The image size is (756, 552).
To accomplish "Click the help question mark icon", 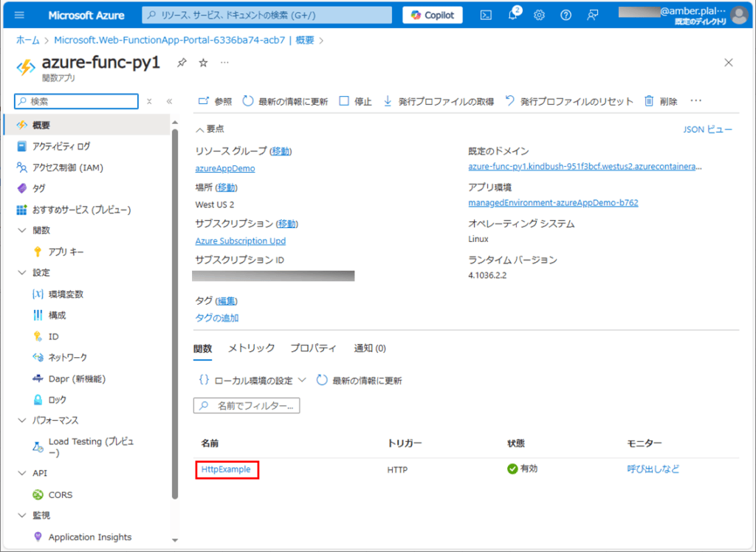I will (x=566, y=15).
